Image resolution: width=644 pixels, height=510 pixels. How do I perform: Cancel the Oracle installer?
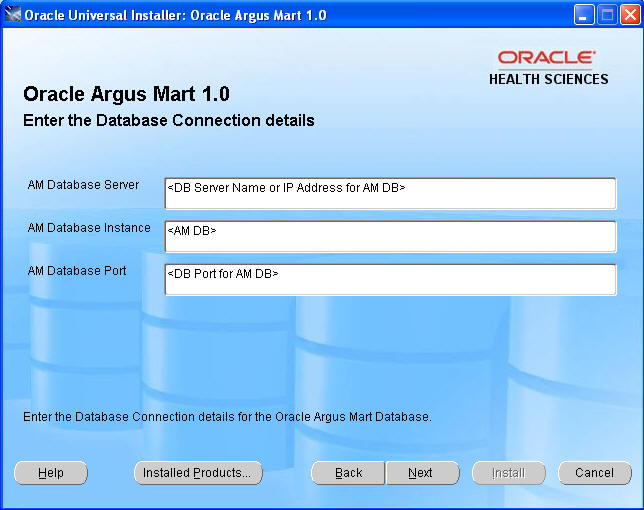[595, 473]
